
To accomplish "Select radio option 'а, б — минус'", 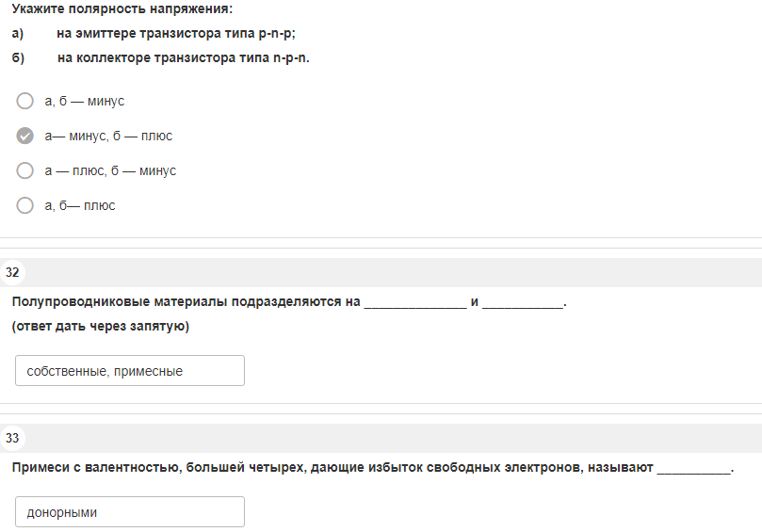I will pyautogui.click(x=24, y=101).
